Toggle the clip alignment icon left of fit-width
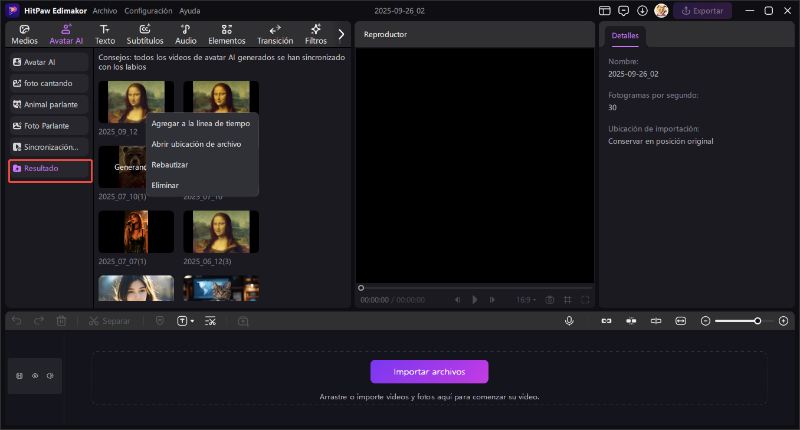 (656, 321)
